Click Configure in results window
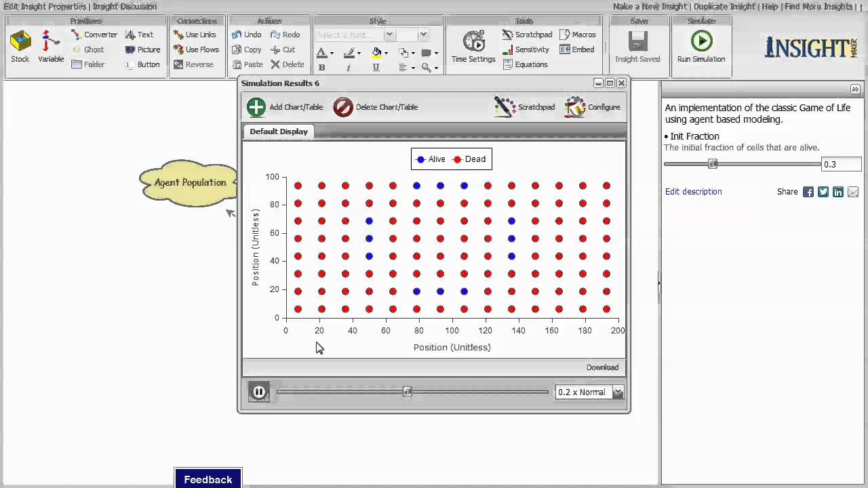This screenshot has width=868, height=488. (593, 107)
